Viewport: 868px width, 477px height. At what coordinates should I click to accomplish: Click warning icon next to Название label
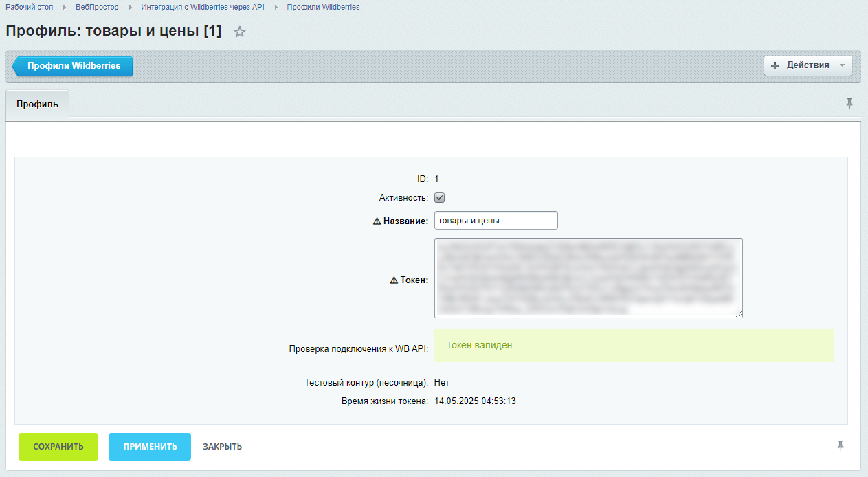point(377,221)
